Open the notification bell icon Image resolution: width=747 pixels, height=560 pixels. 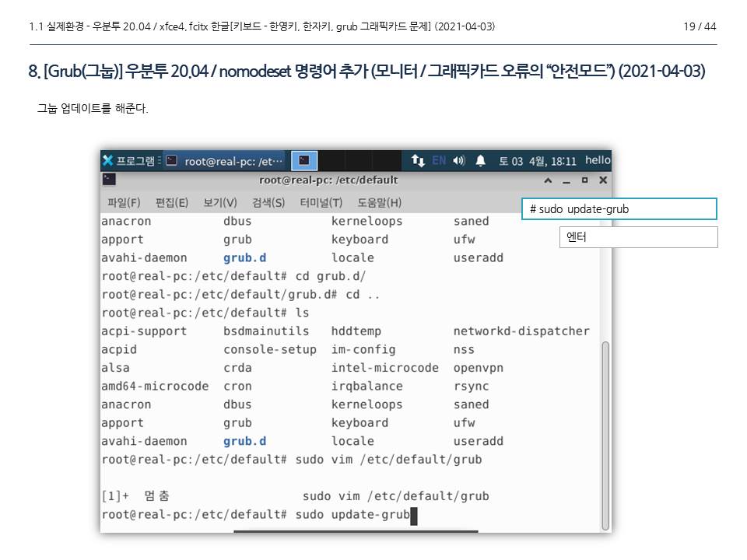click(x=481, y=161)
